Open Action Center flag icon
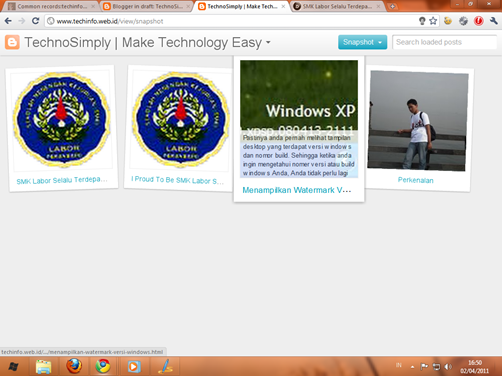 (424, 367)
